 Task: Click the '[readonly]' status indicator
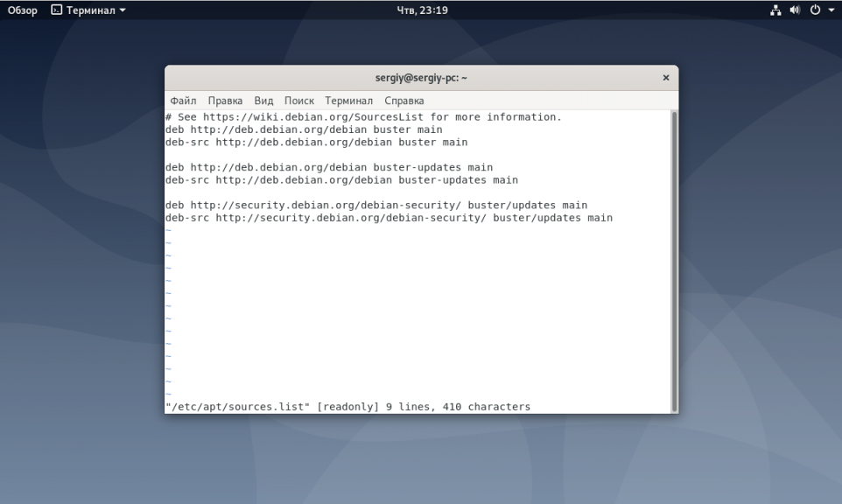pos(348,407)
